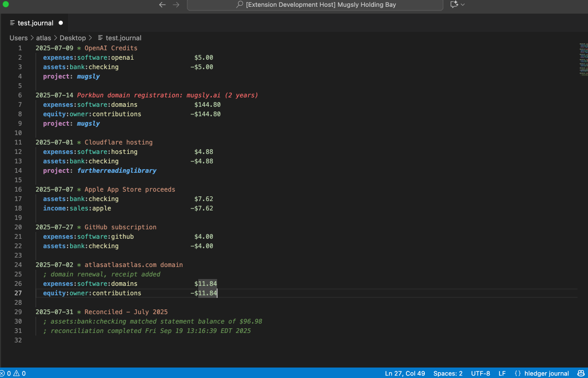The height and width of the screenshot is (378, 588).
Task: Expand the chevron next to the layout icon
Action: pyautogui.click(x=461, y=4)
